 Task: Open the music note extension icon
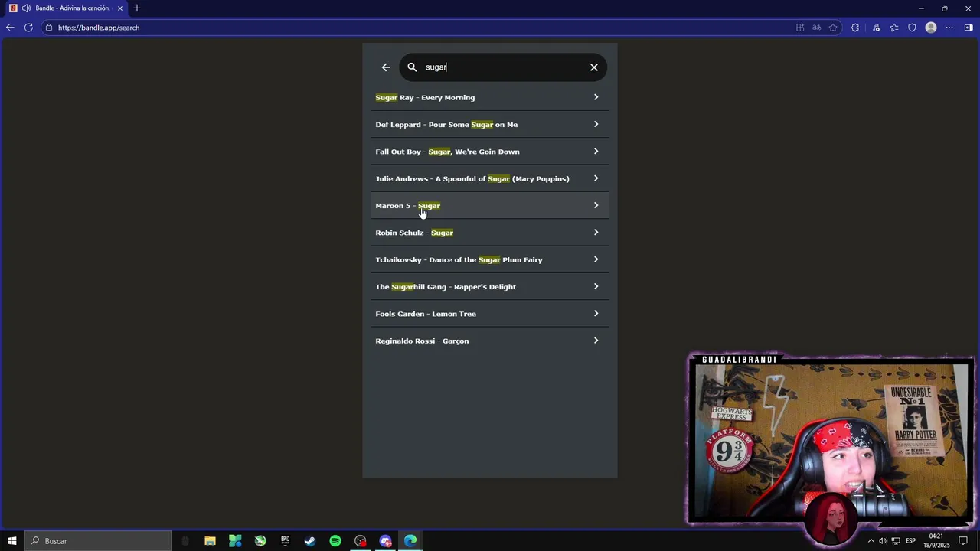877,28
